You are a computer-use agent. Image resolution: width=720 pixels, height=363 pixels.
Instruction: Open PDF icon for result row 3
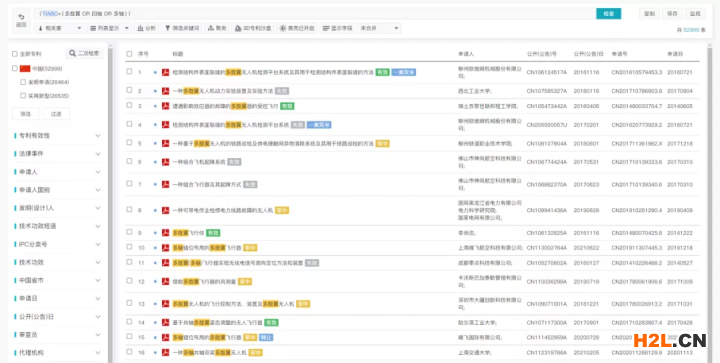click(x=166, y=106)
